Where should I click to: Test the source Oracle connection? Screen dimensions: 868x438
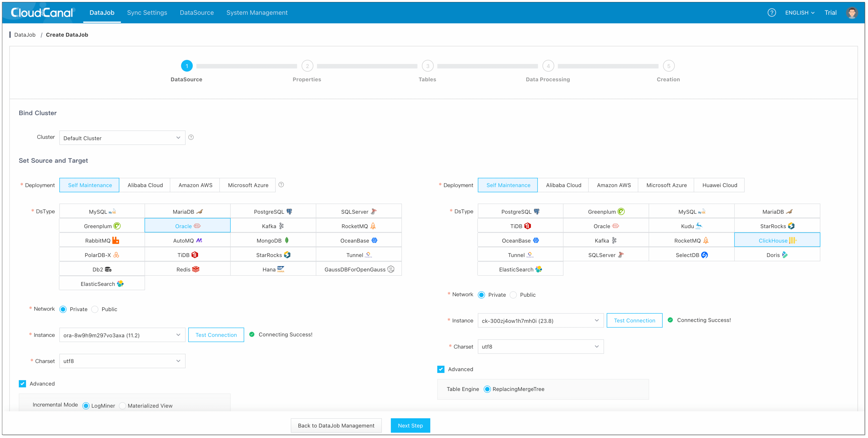pyautogui.click(x=216, y=335)
